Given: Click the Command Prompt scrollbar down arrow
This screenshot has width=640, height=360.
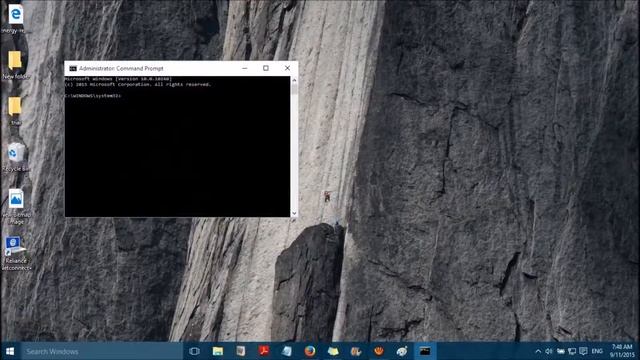Looking at the screenshot, I should coord(294,213).
